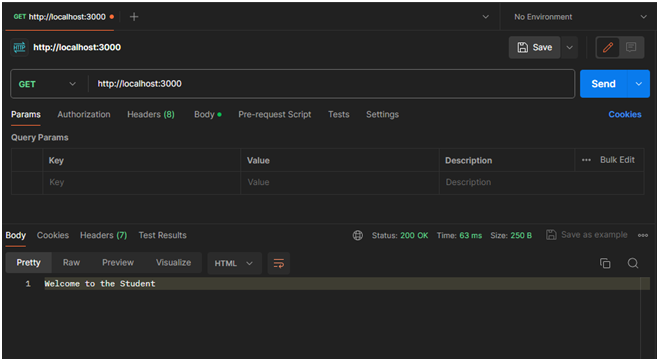Click the HTTP request type icon
Viewport: 659px width, 361px height.
pos(19,47)
